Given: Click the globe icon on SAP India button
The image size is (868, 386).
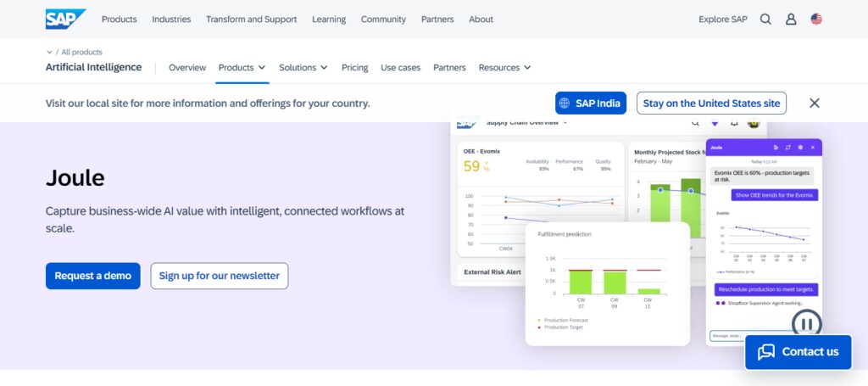Looking at the screenshot, I should [x=564, y=103].
